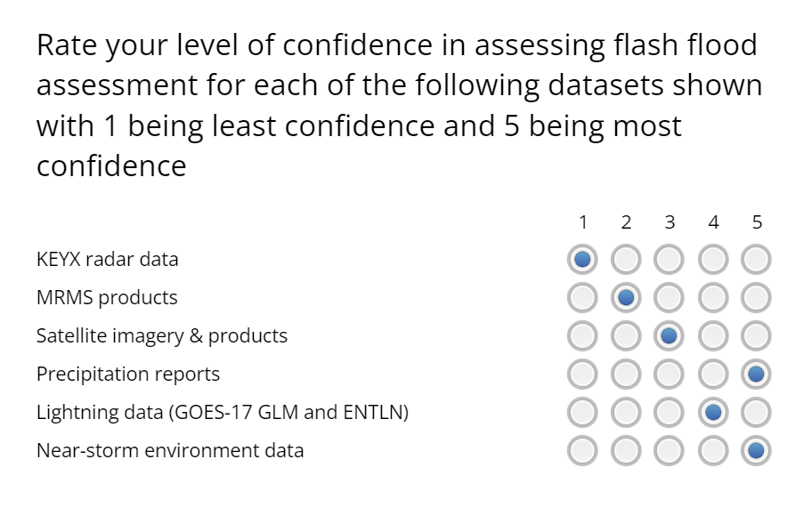Click the Near-storm environment data row label
Screen dimensions: 812x516
click(x=170, y=451)
